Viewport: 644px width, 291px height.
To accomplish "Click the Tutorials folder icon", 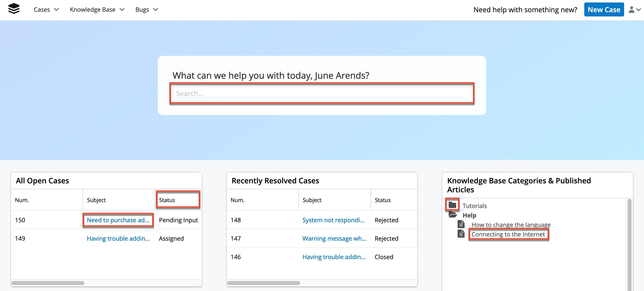I will pyautogui.click(x=452, y=205).
